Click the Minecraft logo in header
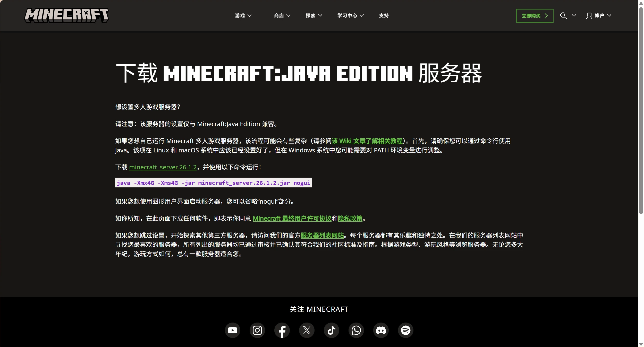The image size is (644, 347). (66, 15)
